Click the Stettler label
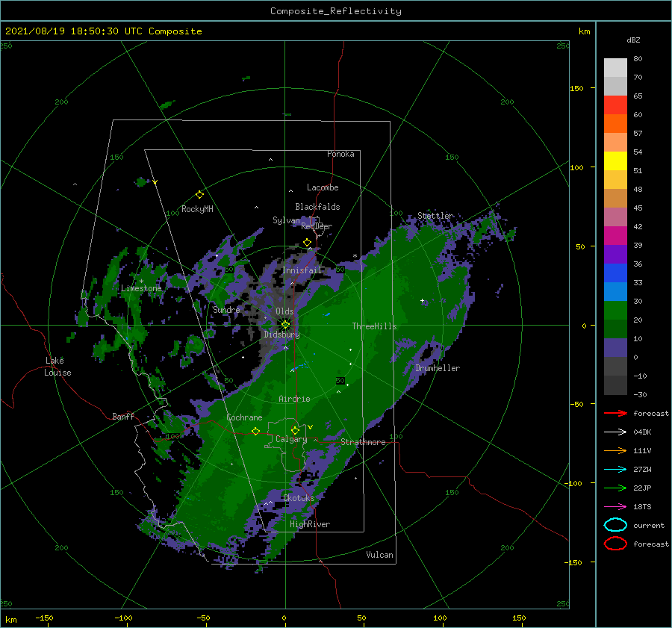The height and width of the screenshot is (628, 672). (x=435, y=216)
